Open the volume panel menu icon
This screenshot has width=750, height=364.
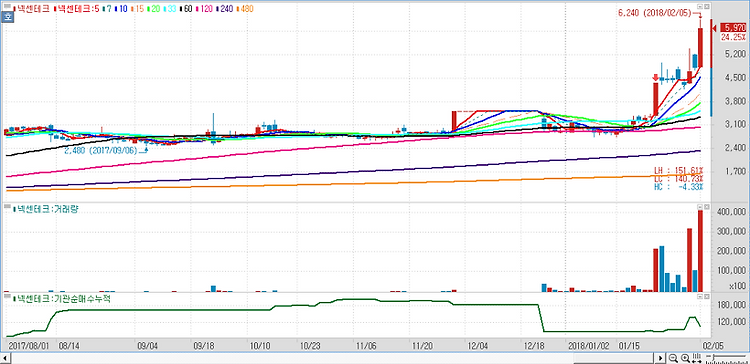pos(7,207)
